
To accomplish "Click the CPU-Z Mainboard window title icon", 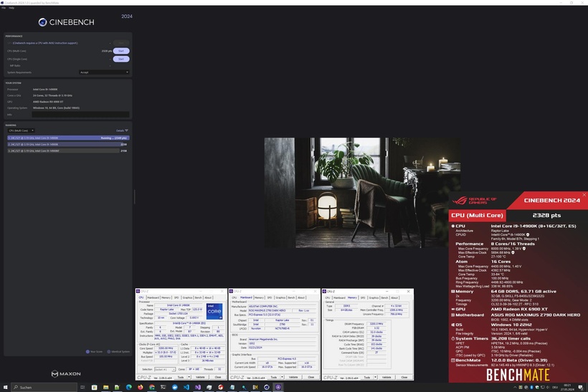I will 232,291.
